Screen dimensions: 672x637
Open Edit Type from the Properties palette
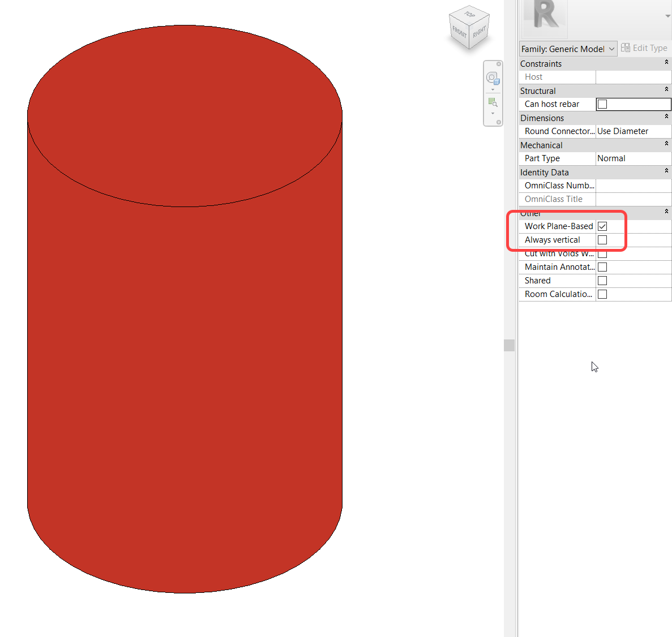[x=645, y=48]
